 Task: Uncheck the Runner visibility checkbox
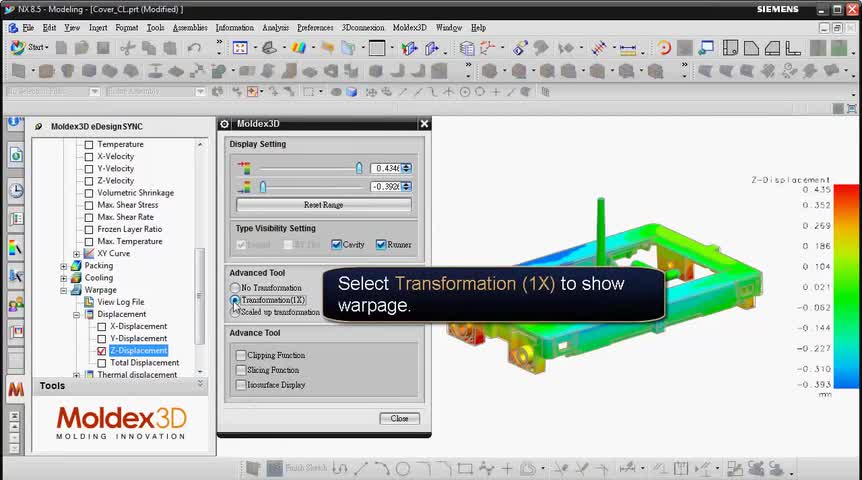click(x=380, y=245)
